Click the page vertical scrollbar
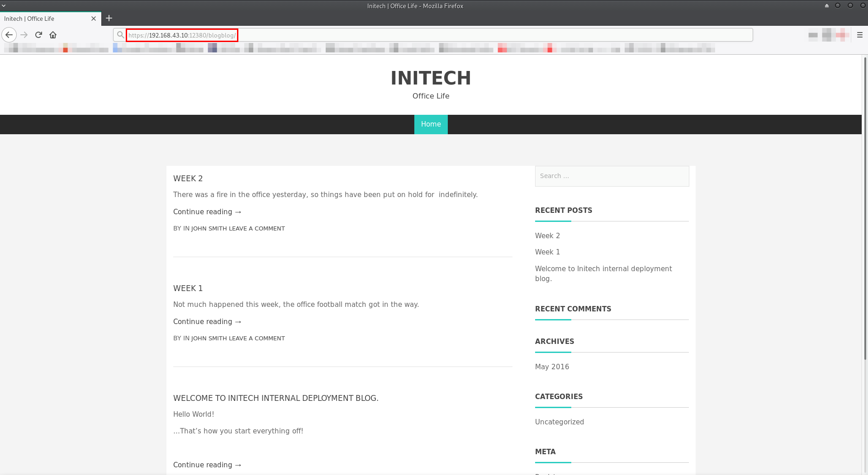This screenshot has height=475, width=868. (865, 208)
